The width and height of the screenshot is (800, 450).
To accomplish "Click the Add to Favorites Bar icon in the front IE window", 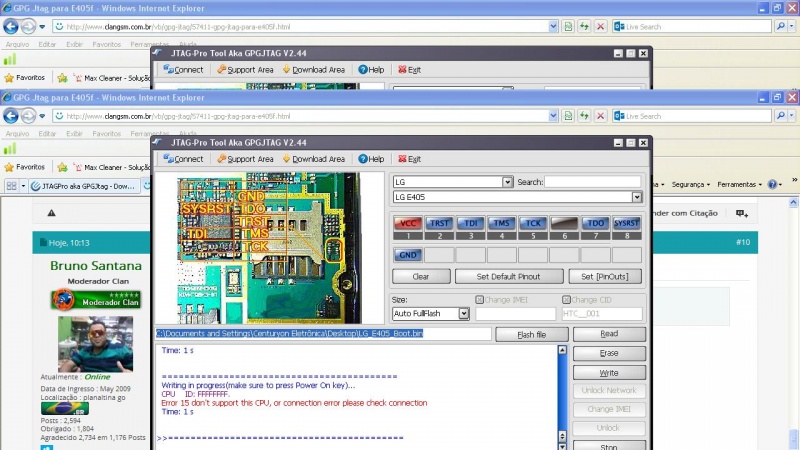I will click(62, 167).
